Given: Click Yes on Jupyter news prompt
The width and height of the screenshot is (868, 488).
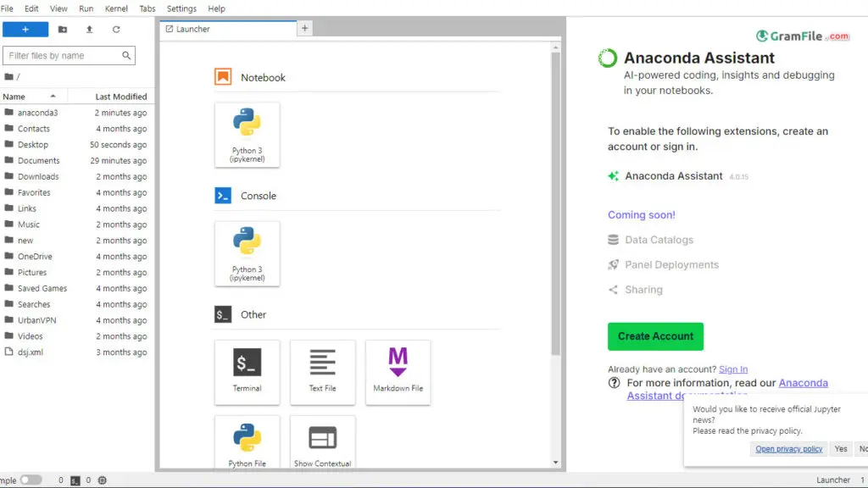Looking at the screenshot, I should (x=841, y=449).
